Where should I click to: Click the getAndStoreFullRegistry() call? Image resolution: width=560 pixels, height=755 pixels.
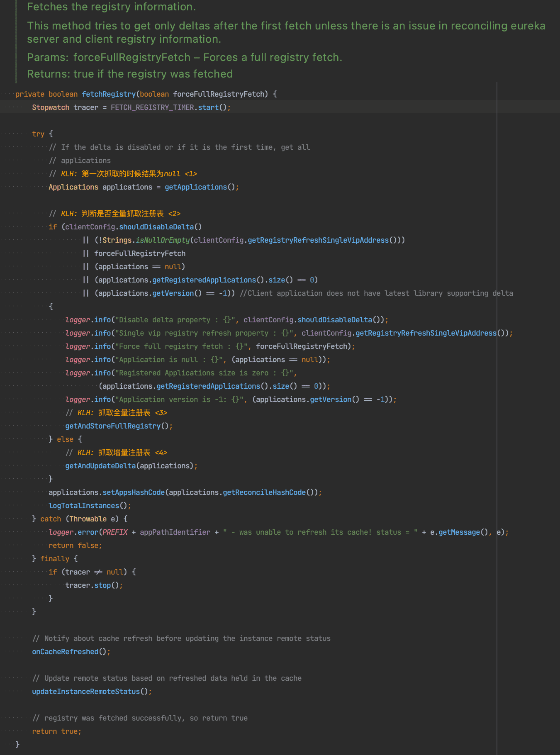click(x=117, y=426)
